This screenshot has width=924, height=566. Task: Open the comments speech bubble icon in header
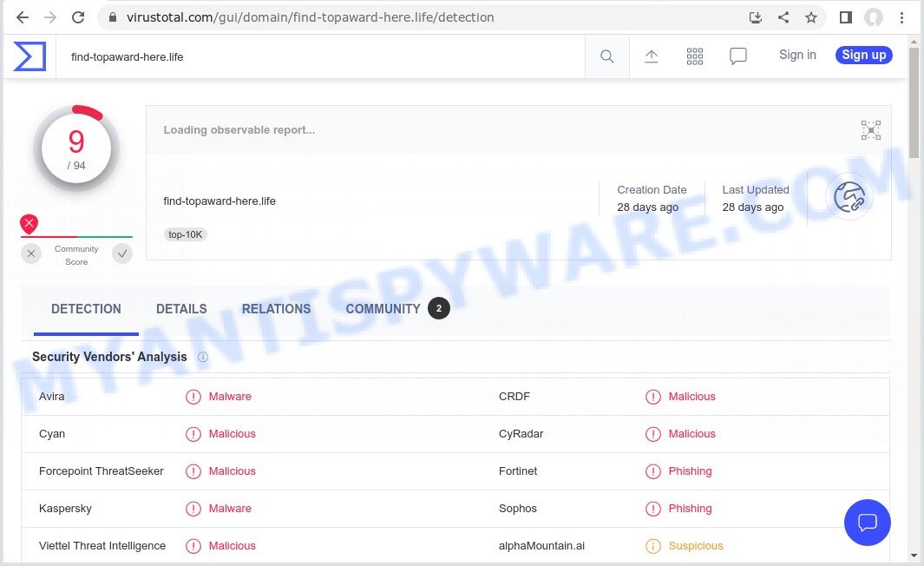[737, 56]
